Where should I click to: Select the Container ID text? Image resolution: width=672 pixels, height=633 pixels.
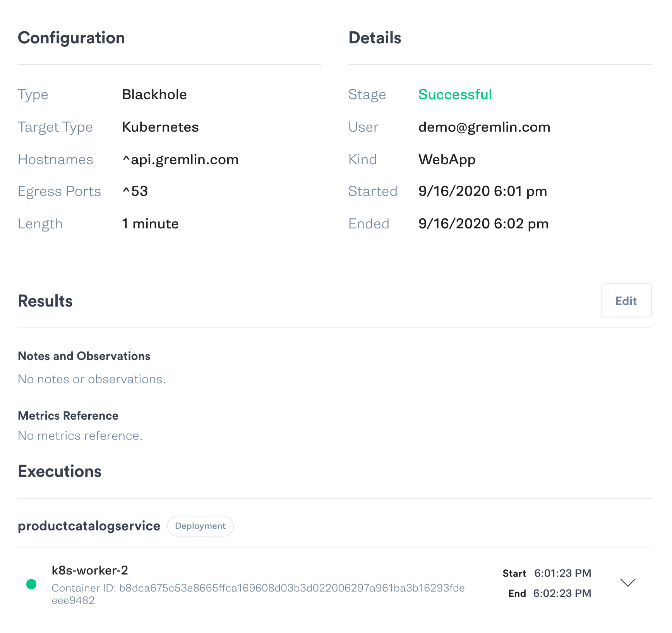[x=258, y=594]
